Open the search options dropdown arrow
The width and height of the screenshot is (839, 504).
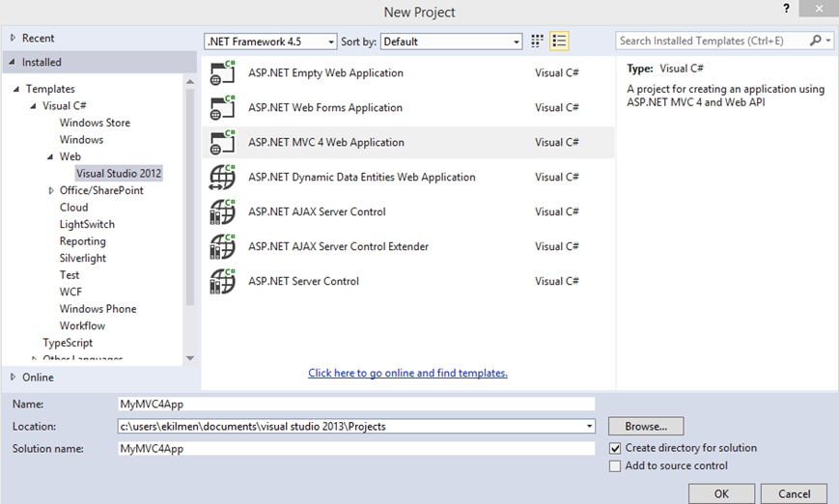(x=828, y=41)
